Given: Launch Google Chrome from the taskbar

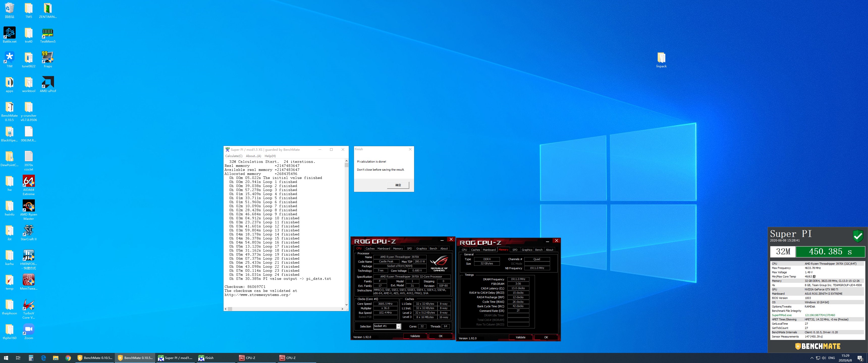Looking at the screenshot, I should [68, 358].
